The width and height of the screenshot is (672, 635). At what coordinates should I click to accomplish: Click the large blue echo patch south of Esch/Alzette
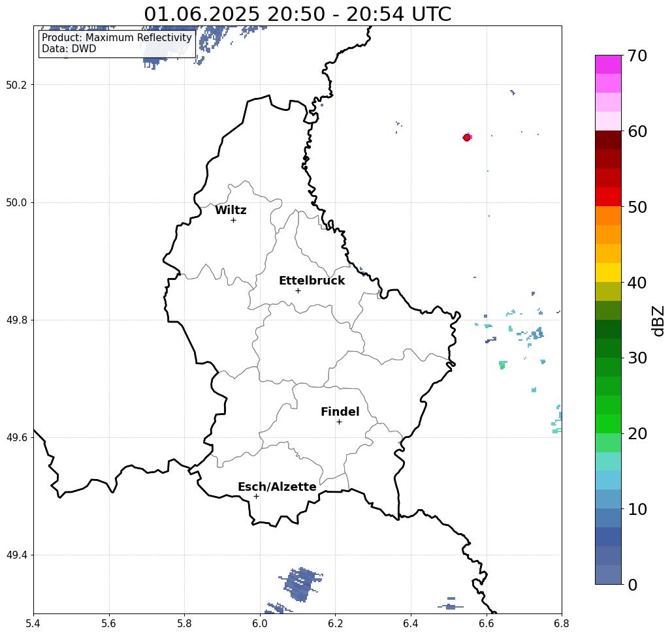coord(301,584)
